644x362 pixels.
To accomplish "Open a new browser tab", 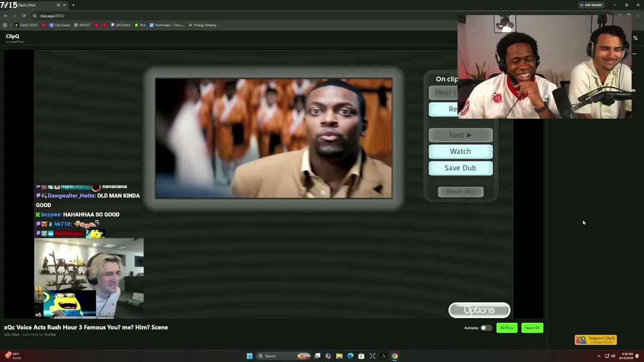I will 73,5.
